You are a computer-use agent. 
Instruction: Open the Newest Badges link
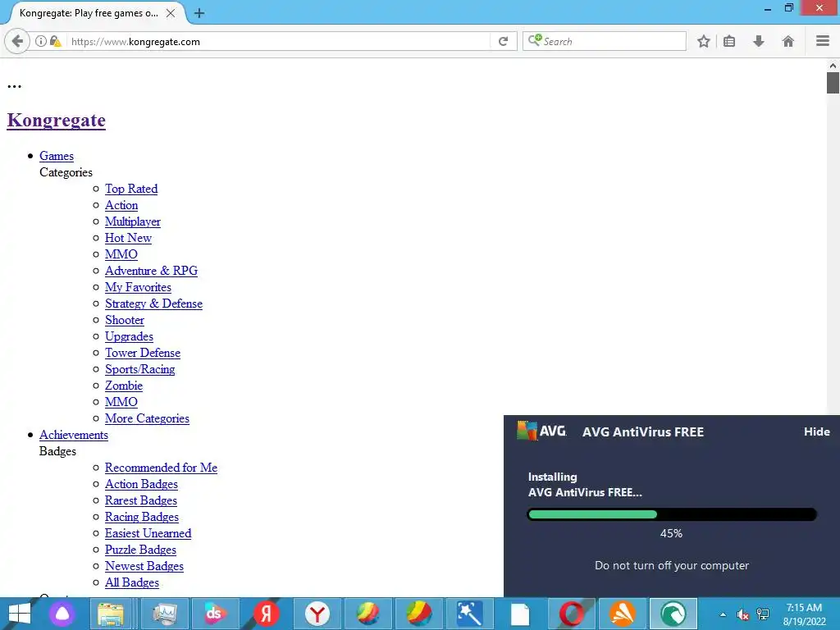click(144, 566)
